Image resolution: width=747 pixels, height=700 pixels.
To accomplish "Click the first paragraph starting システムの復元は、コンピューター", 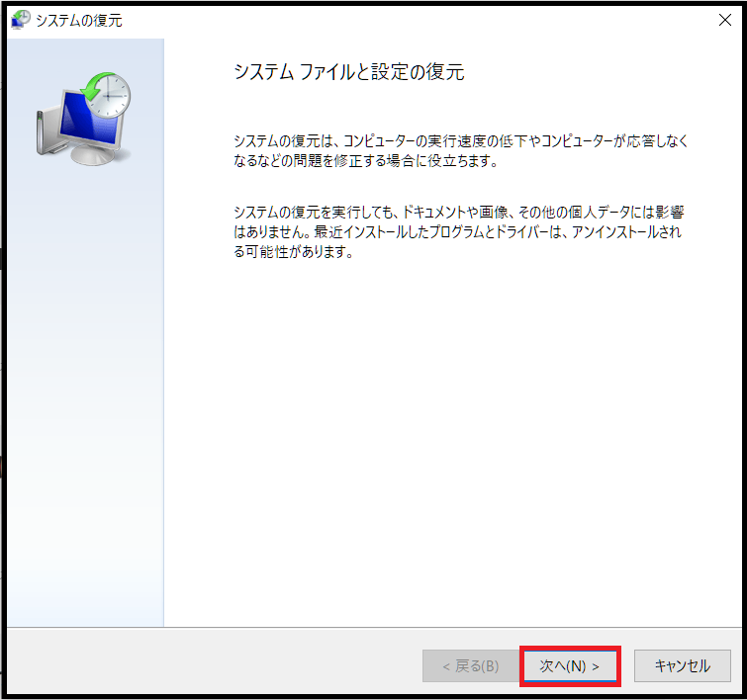I will tap(459, 141).
